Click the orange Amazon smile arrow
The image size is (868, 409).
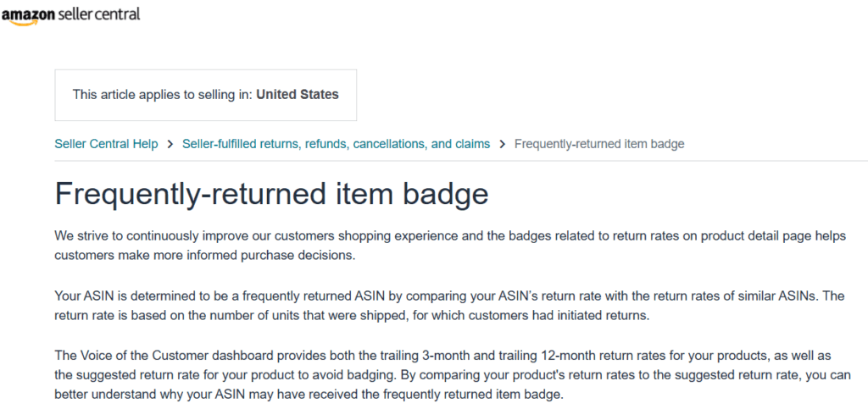click(25, 21)
